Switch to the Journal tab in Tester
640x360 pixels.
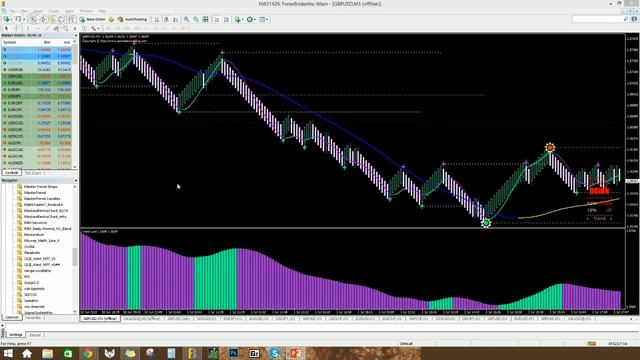click(35, 335)
